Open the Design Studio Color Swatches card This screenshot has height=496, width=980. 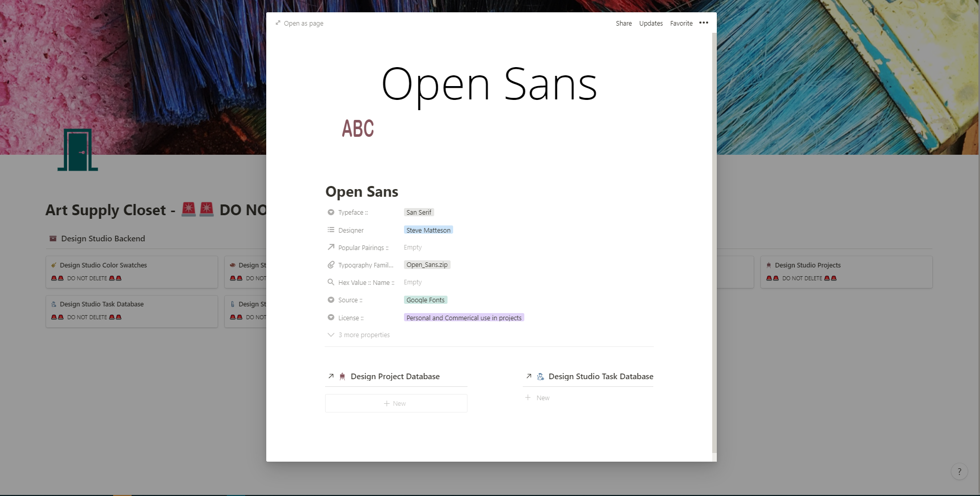(x=132, y=272)
